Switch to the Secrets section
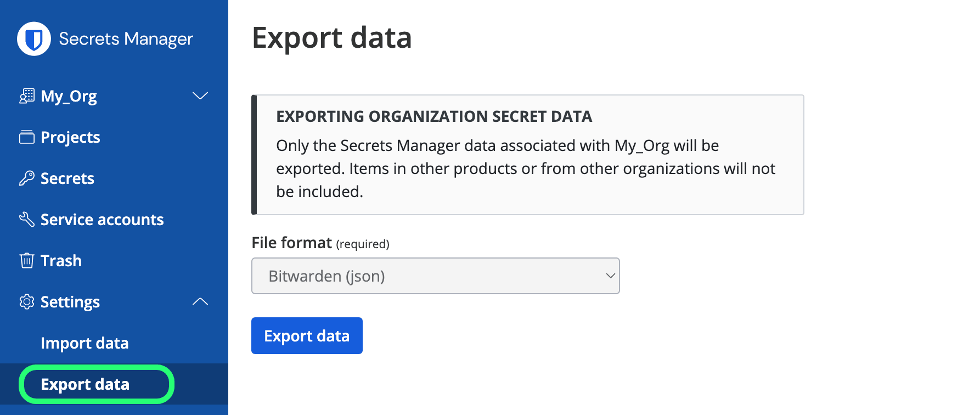The image size is (980, 415). (67, 178)
